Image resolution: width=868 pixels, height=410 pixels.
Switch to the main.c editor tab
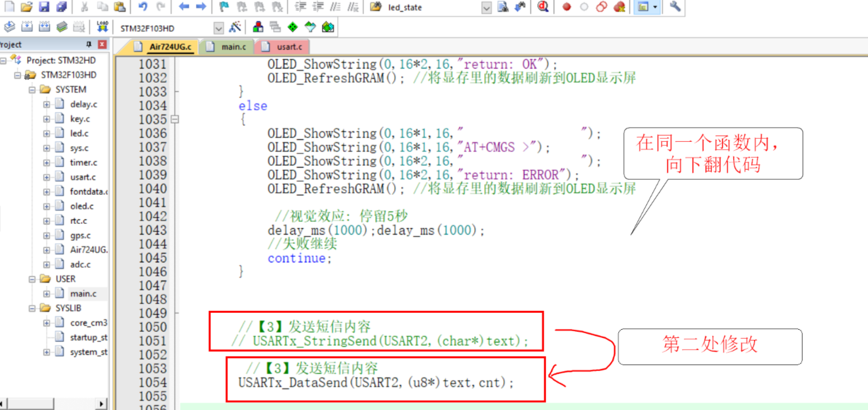[x=228, y=47]
